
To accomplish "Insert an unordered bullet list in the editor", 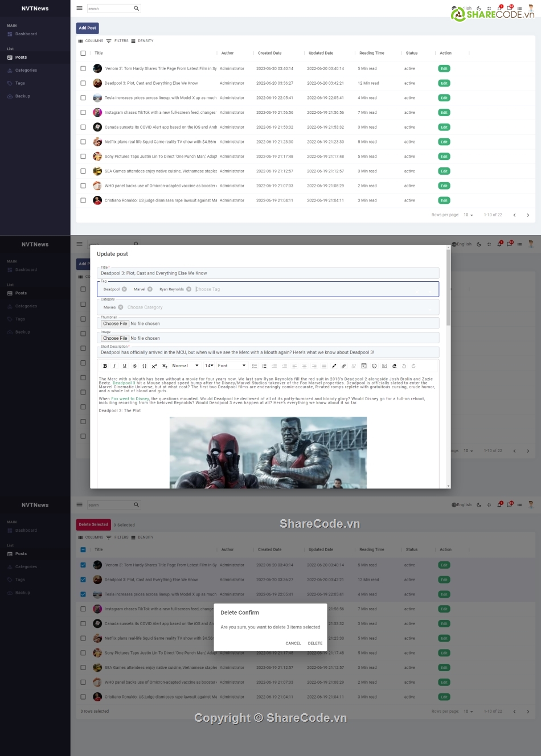I will (x=255, y=366).
